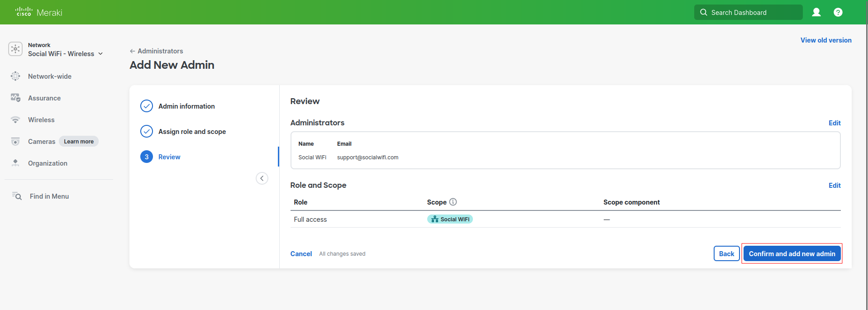Click Edit next to Administrators
868x310 pixels.
[834, 123]
